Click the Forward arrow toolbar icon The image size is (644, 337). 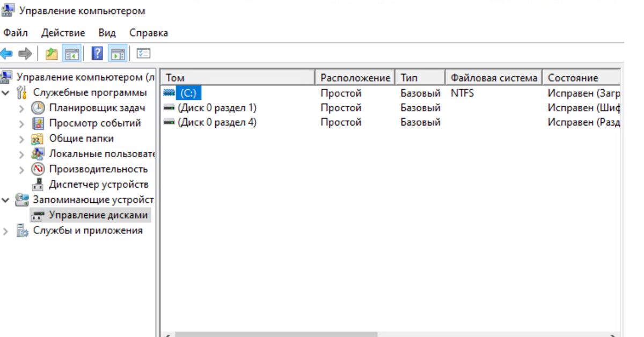pos(25,54)
